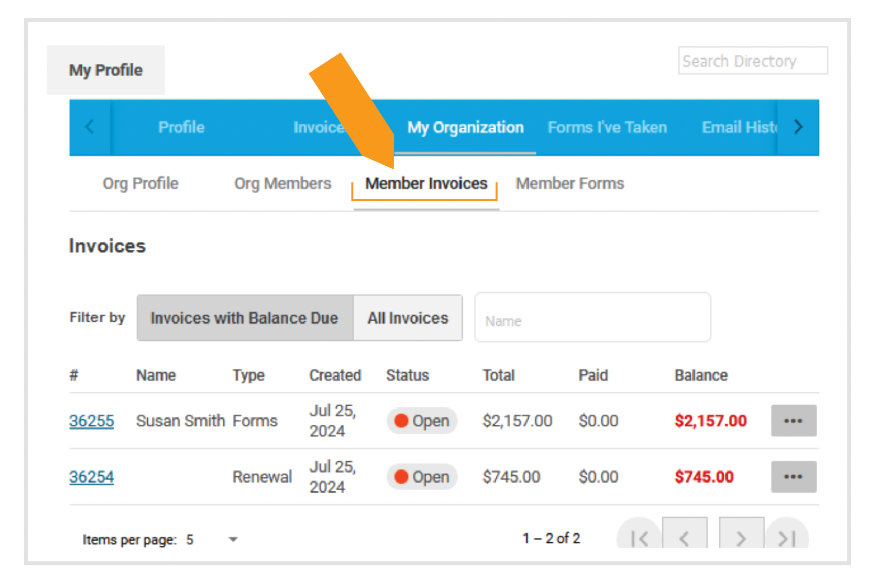Open the Forms I've Taken section

[607, 127]
